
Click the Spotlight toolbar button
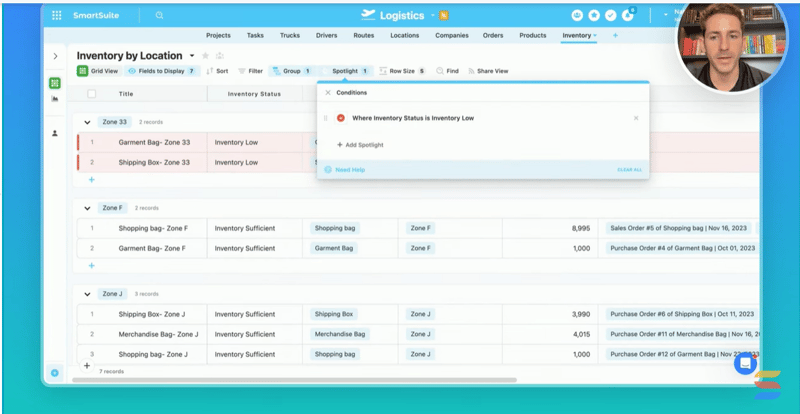346,71
